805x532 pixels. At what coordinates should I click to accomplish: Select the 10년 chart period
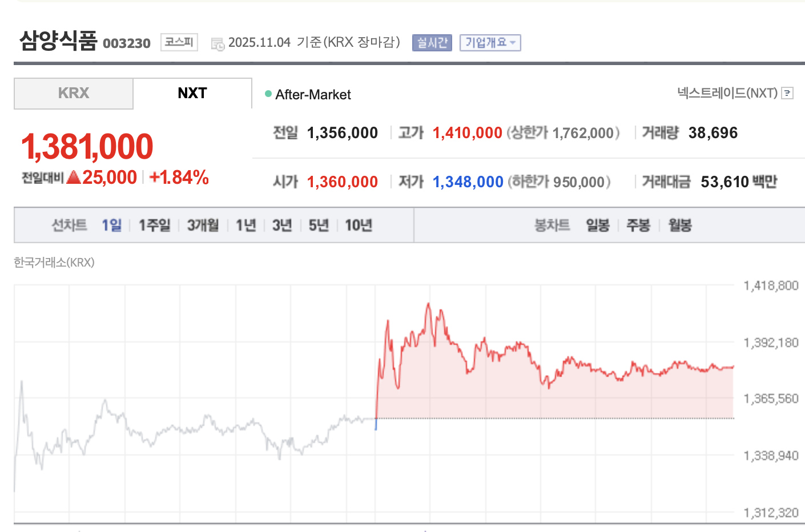click(359, 225)
